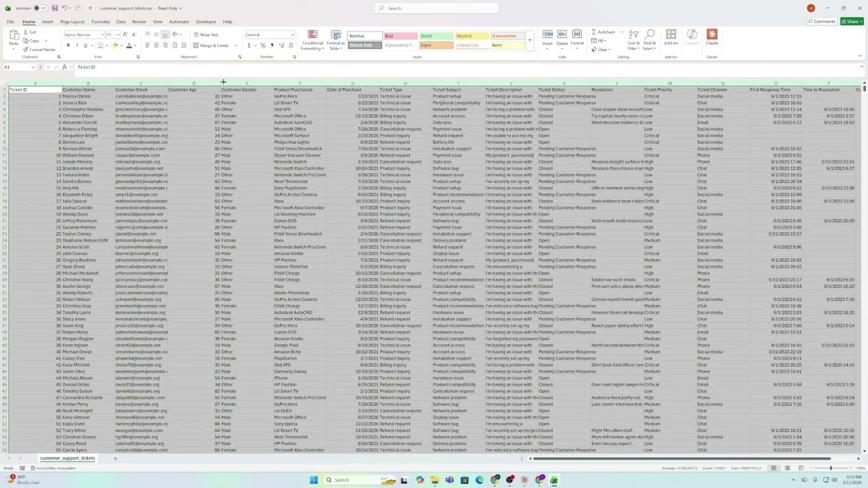Click Increase Indent icon
This screenshot has height=488, width=868.
point(184,45)
